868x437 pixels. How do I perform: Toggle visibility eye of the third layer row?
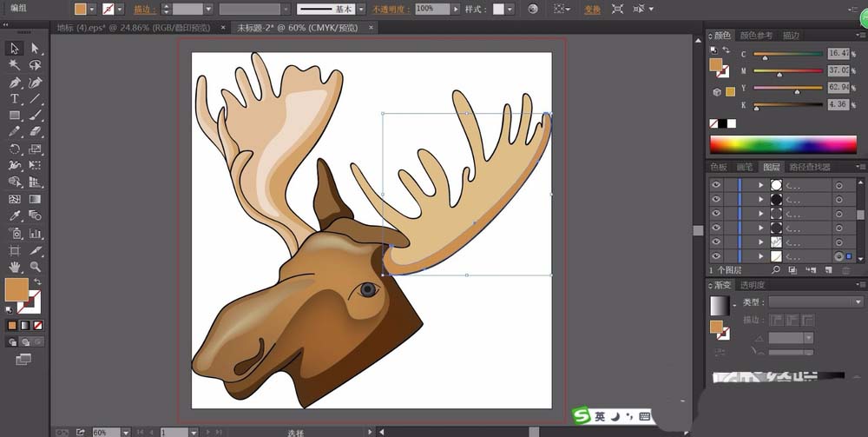point(716,214)
